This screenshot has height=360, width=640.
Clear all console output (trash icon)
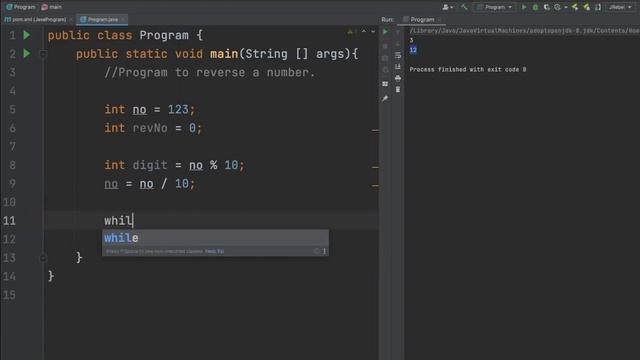(398, 89)
